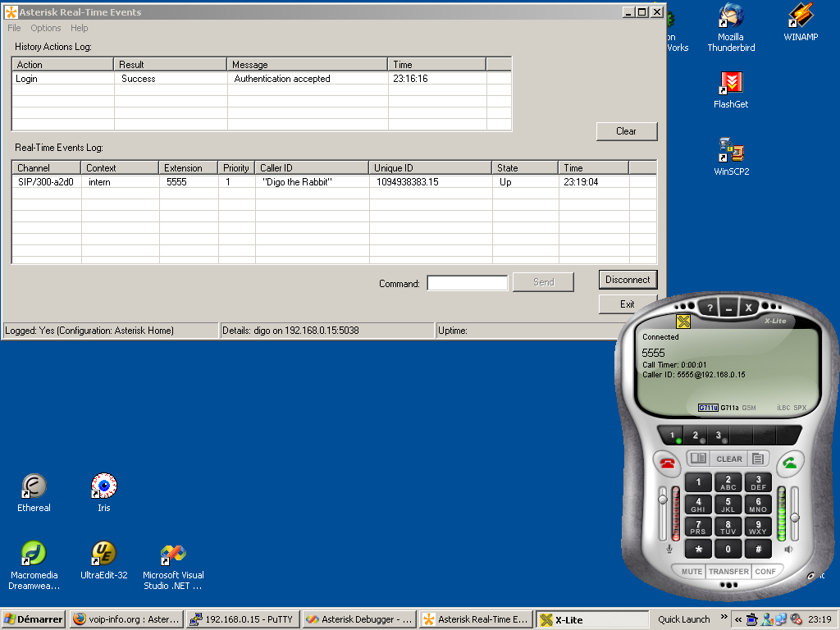Select the iLBC codec on X-Lite display

click(x=783, y=408)
